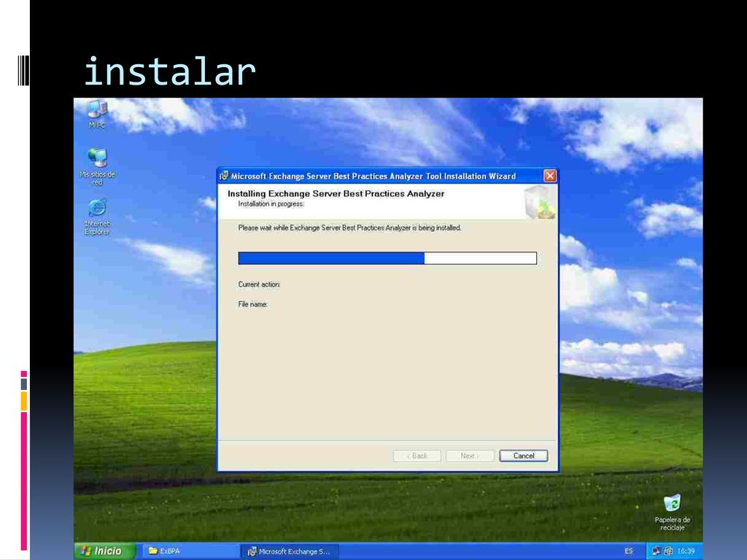Click the 'File name:' label
Image resolution: width=747 pixels, height=560 pixels.
[x=253, y=304]
